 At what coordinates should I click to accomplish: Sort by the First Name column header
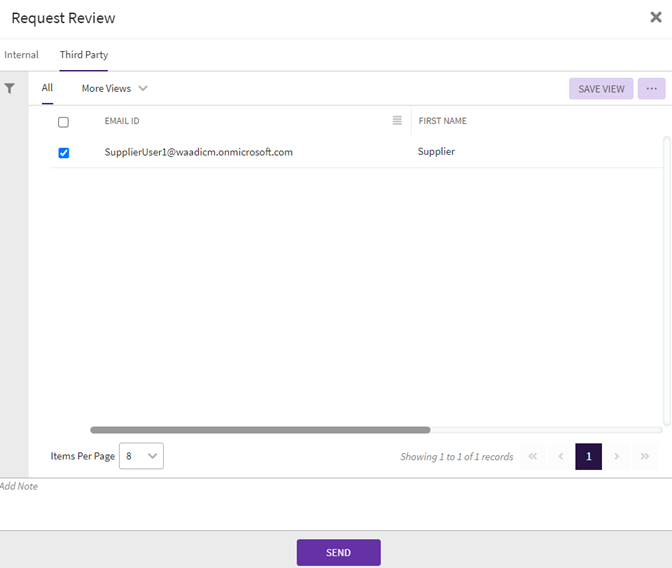[443, 121]
